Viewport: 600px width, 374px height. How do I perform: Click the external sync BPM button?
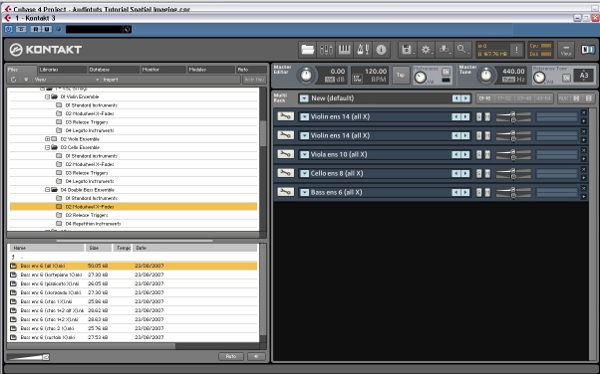point(358,78)
